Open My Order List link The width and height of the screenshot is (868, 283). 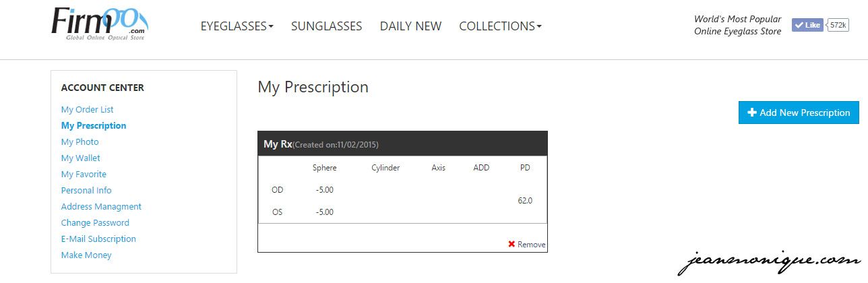pyautogui.click(x=87, y=109)
